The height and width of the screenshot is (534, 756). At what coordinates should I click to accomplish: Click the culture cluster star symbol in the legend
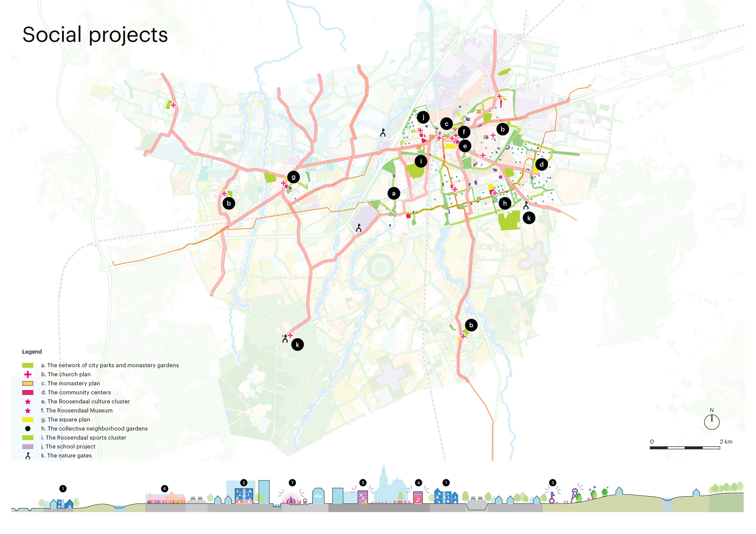tap(28, 401)
